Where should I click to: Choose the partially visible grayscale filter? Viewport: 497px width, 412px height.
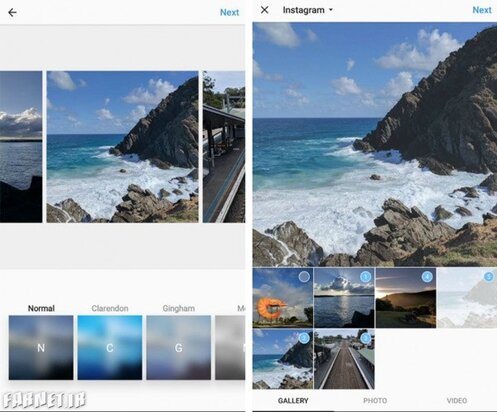(x=230, y=347)
